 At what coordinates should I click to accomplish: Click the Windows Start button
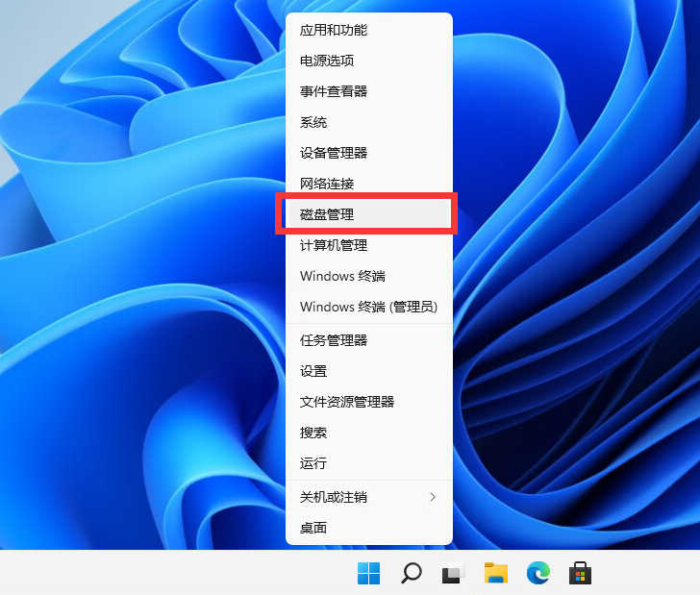(x=368, y=574)
